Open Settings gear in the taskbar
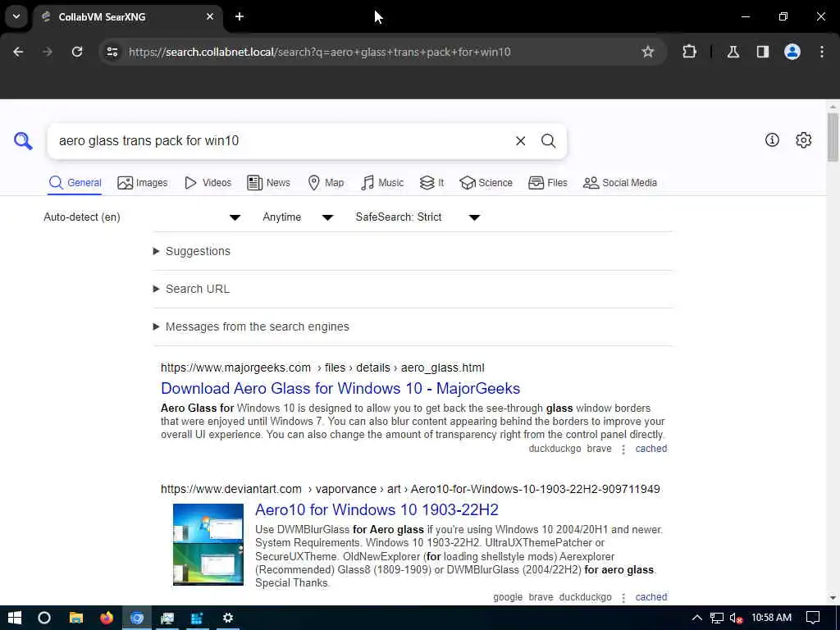The image size is (840, 630). tap(228, 618)
